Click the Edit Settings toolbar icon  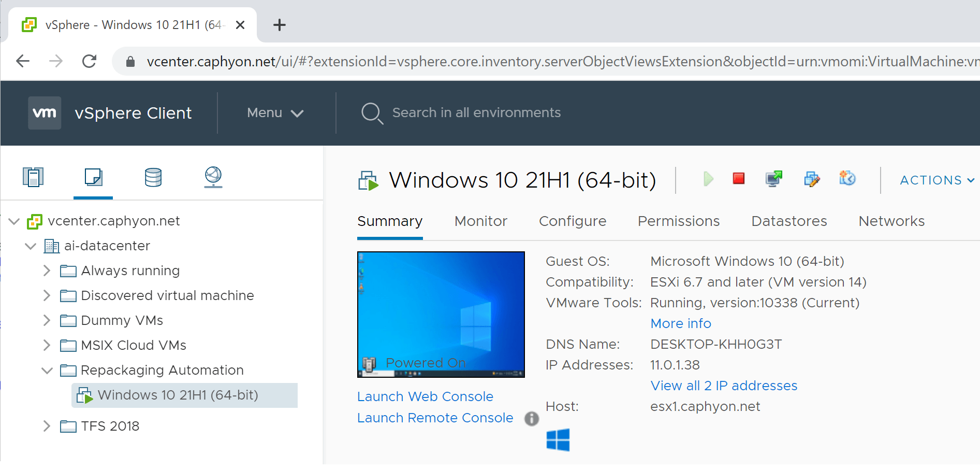tap(812, 179)
